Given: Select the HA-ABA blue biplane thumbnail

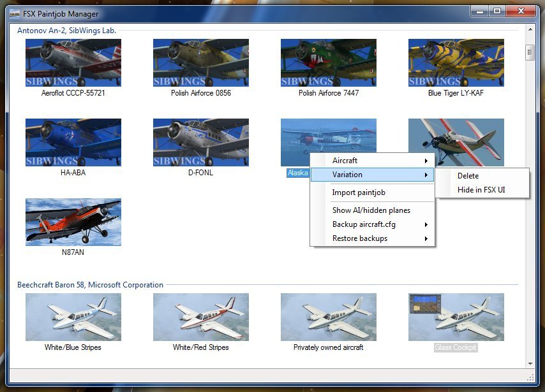Looking at the screenshot, I should pos(73,142).
